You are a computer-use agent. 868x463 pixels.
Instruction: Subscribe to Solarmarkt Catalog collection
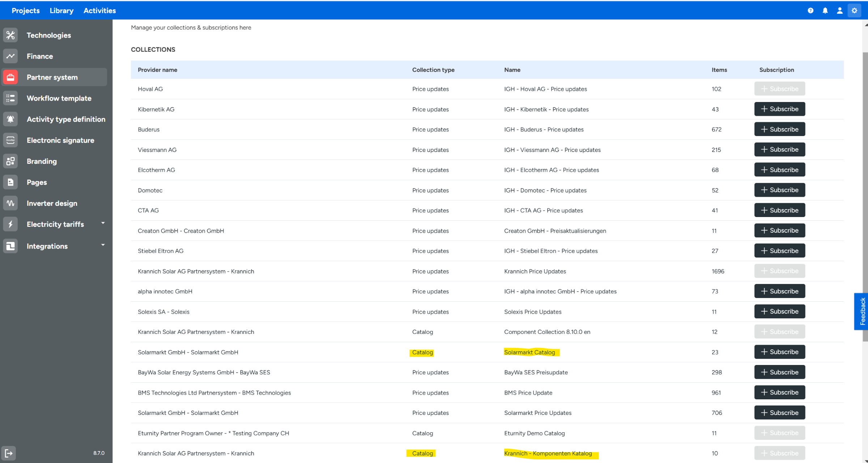pyautogui.click(x=779, y=352)
